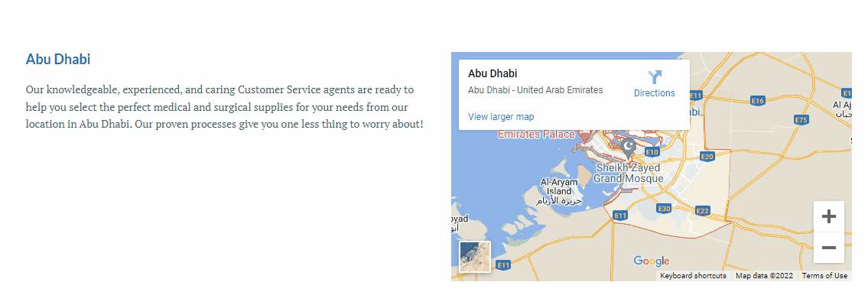Click the Google logo on the map
868x305 pixels.
652,261
